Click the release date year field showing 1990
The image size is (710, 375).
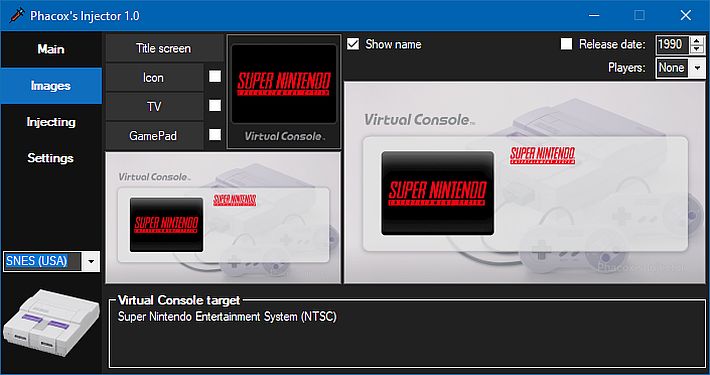pyautogui.click(x=672, y=44)
